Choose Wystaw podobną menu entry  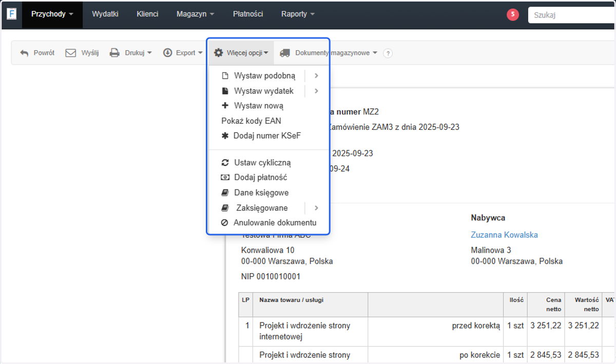point(264,76)
